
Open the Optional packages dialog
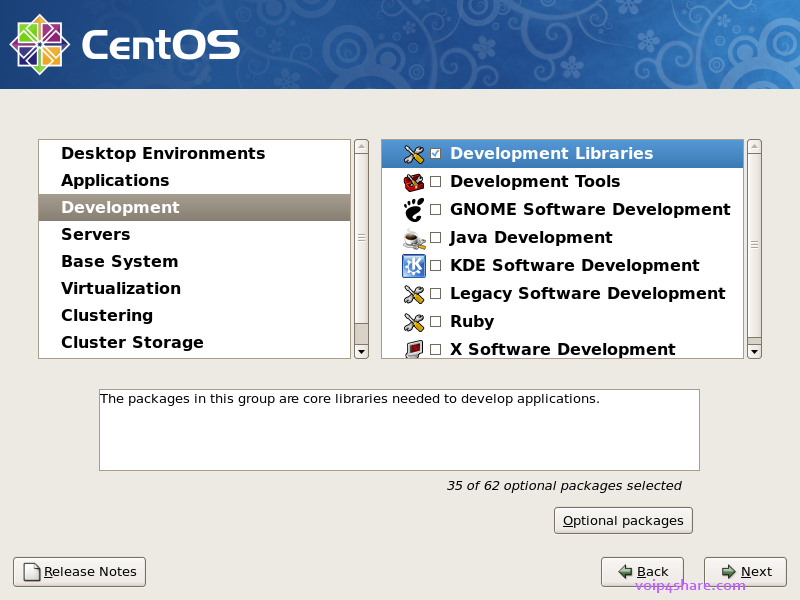(x=623, y=520)
